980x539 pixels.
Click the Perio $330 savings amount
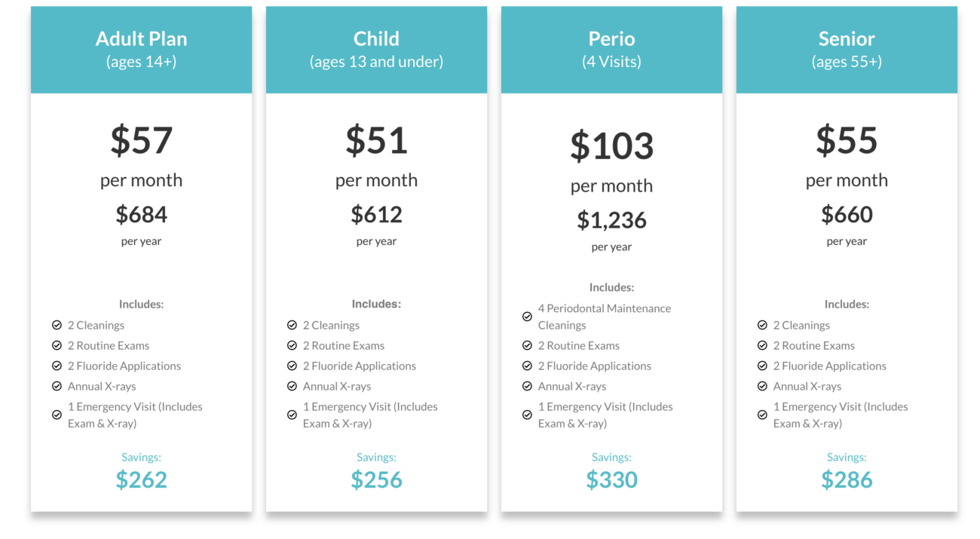click(611, 480)
